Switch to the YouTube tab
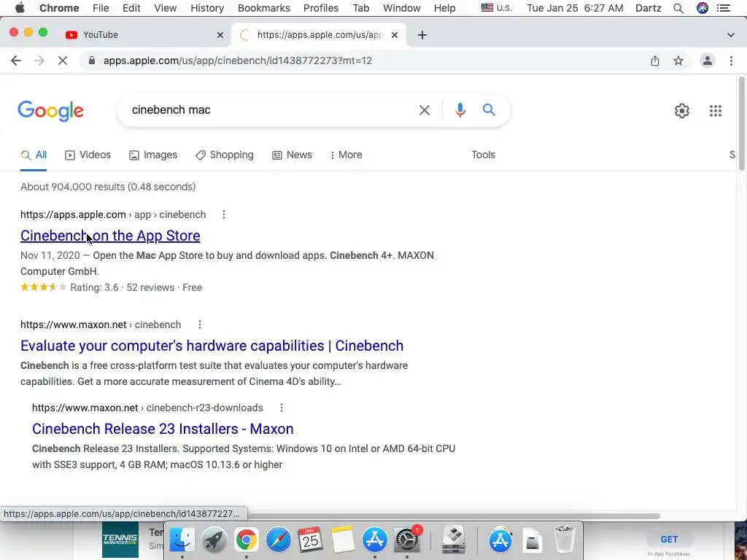747x560 pixels. click(x=143, y=35)
